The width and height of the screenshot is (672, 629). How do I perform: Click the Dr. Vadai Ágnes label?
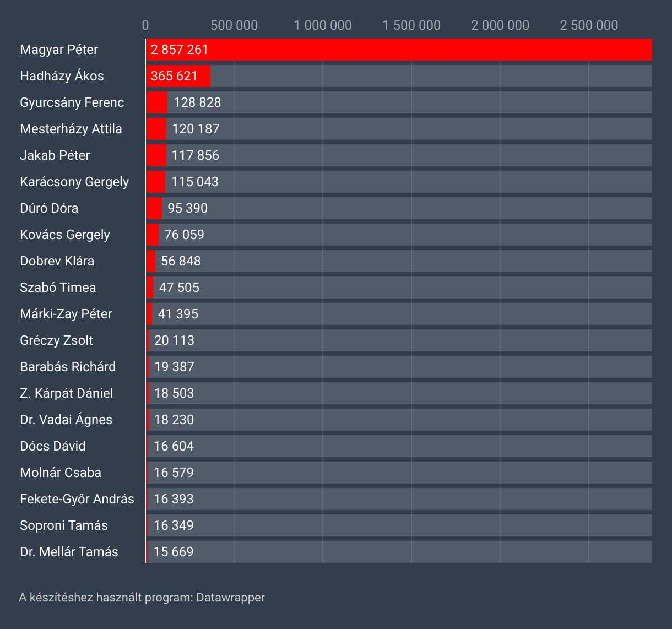pyautogui.click(x=66, y=420)
